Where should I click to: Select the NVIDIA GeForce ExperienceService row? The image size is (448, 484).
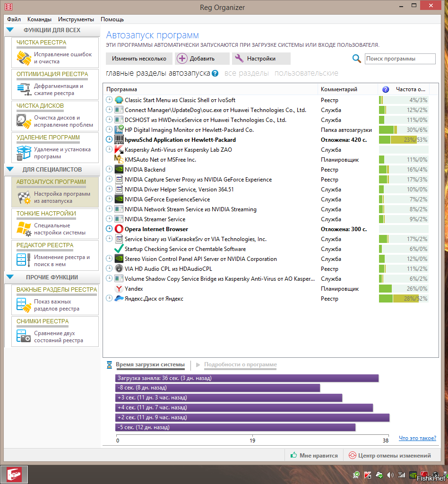point(267,199)
